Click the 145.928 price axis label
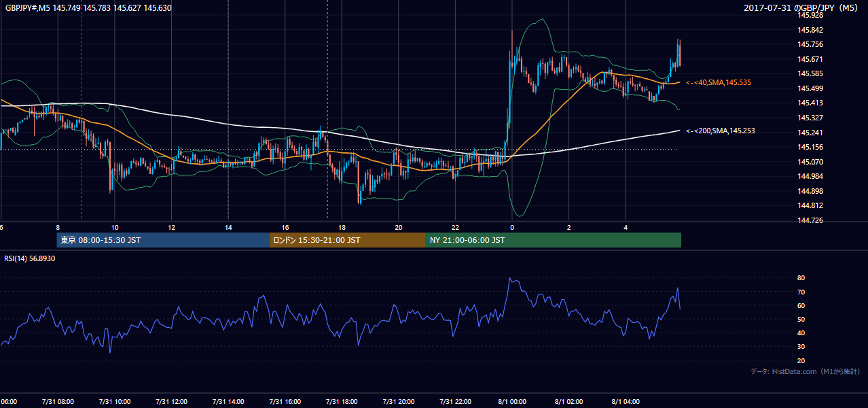The image size is (868, 408). point(809,15)
